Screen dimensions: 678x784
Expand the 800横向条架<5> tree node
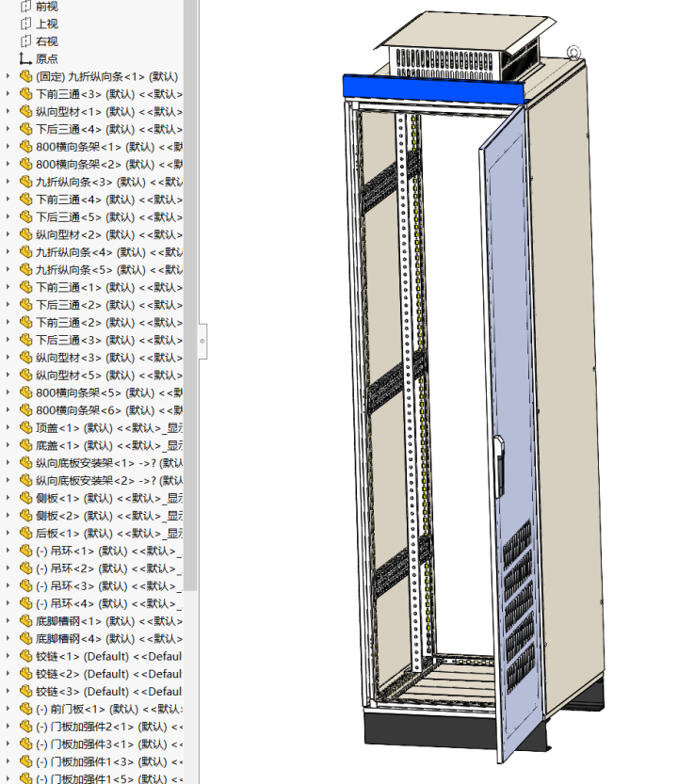[x=8, y=392]
